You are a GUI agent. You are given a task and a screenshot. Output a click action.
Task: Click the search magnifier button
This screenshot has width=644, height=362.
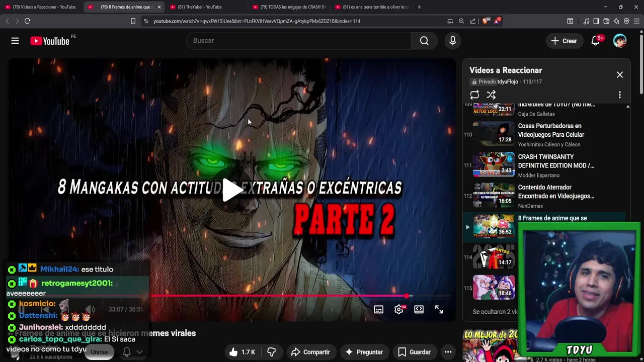pos(424,41)
